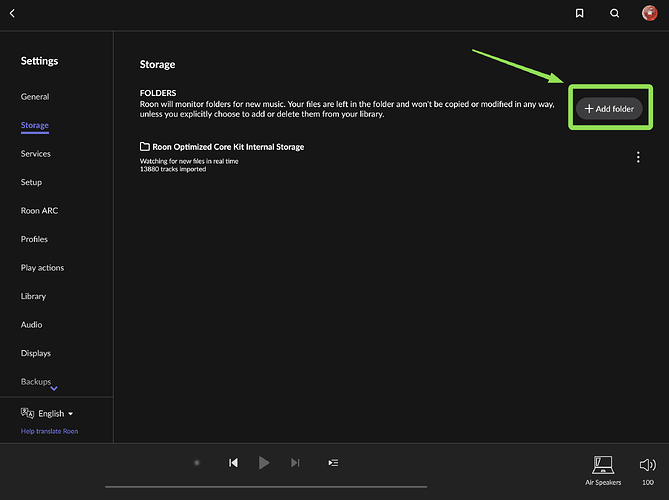The height and width of the screenshot is (500, 669).
Task: Open Library settings
Action: click(x=33, y=296)
